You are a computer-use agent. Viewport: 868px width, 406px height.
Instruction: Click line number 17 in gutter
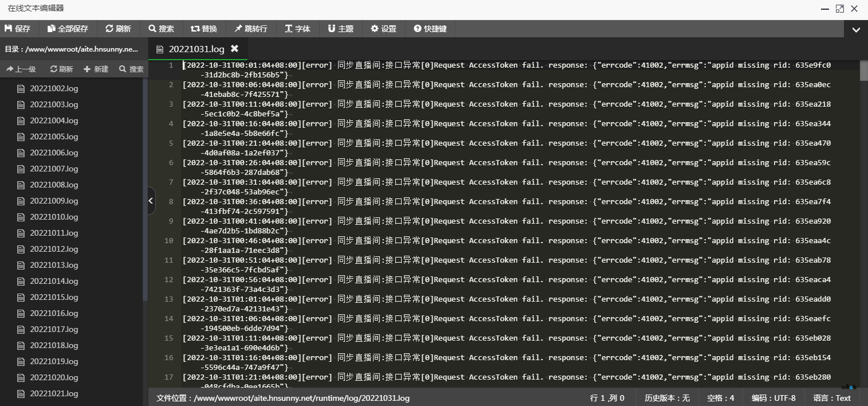click(x=168, y=377)
